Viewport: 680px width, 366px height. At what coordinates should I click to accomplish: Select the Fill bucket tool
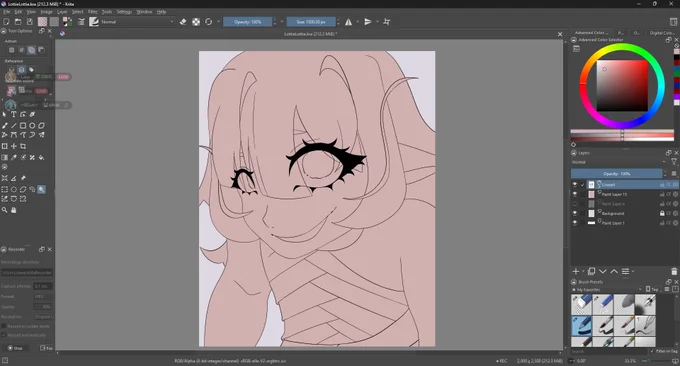pyautogui.click(x=42, y=157)
